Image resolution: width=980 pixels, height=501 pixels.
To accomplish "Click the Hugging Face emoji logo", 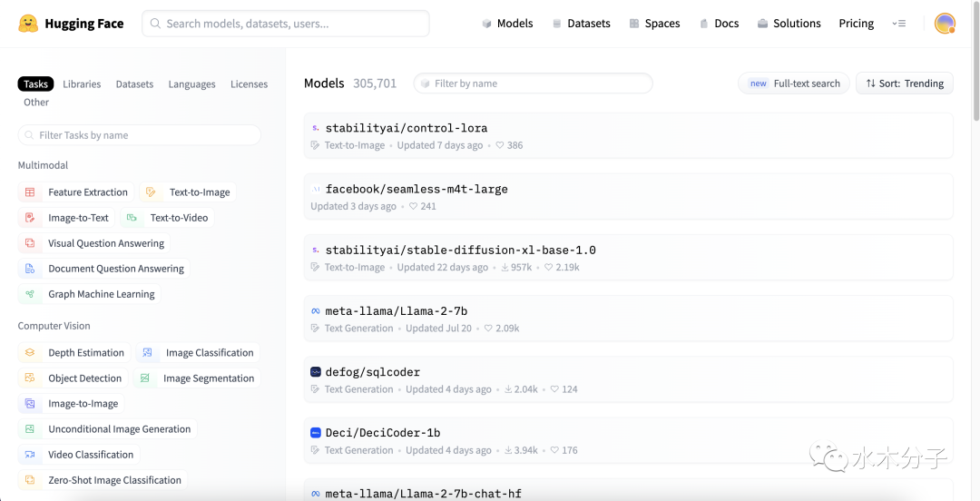I will click(x=28, y=24).
